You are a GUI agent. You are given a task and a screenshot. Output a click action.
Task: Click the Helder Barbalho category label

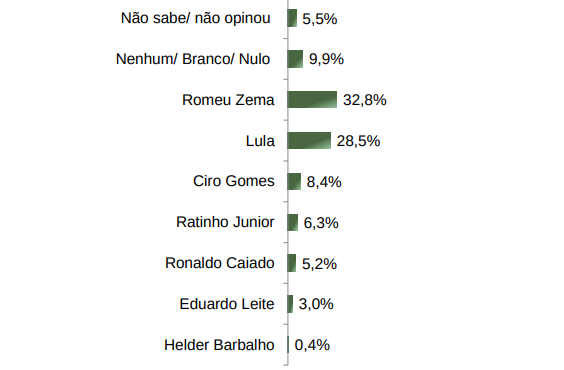[219, 345]
